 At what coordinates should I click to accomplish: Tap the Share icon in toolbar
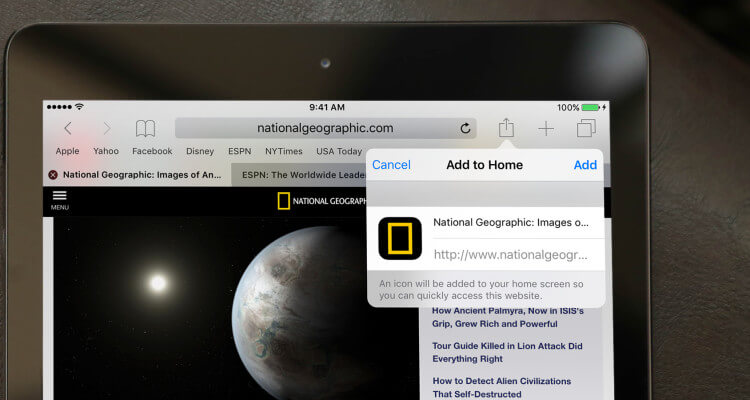507,128
